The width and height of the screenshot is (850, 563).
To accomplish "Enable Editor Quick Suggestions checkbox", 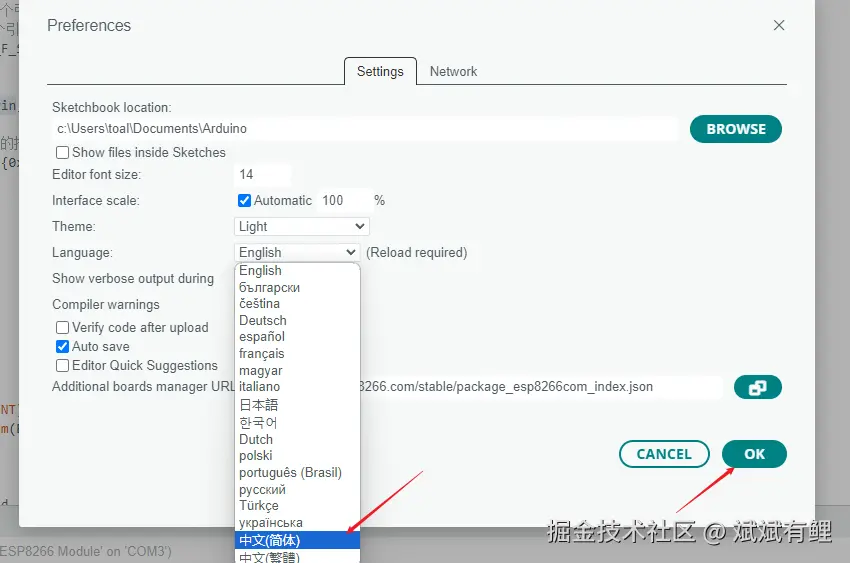I will [62, 366].
